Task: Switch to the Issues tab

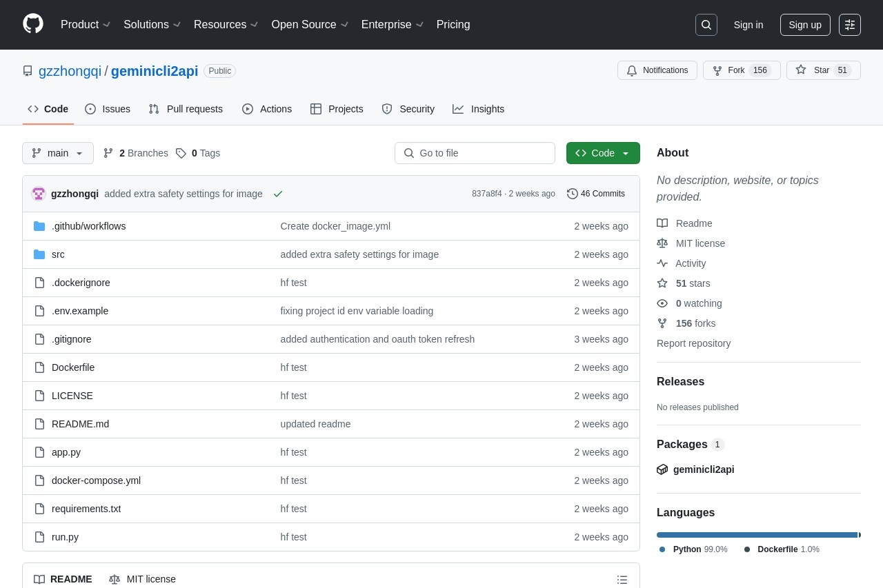Action: click(108, 109)
